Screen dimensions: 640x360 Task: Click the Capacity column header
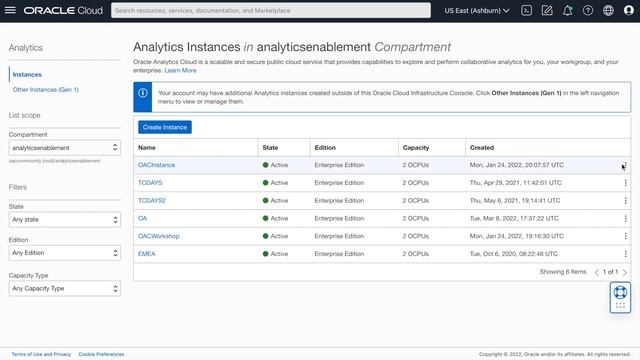pos(416,148)
